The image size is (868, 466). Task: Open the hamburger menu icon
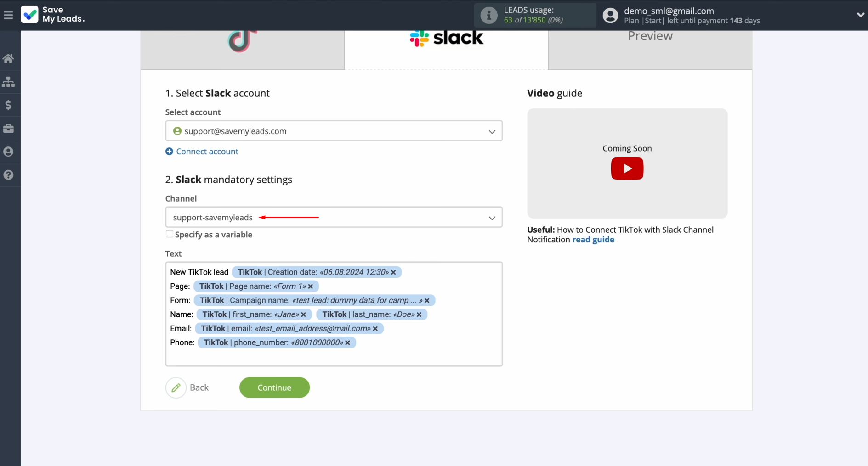click(8, 15)
